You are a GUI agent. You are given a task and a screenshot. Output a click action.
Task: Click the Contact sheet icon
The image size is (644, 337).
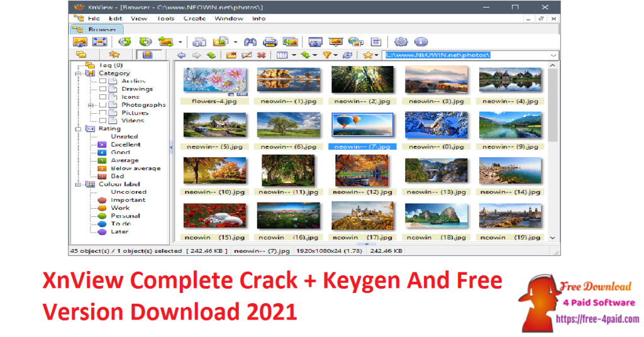[x=376, y=42]
